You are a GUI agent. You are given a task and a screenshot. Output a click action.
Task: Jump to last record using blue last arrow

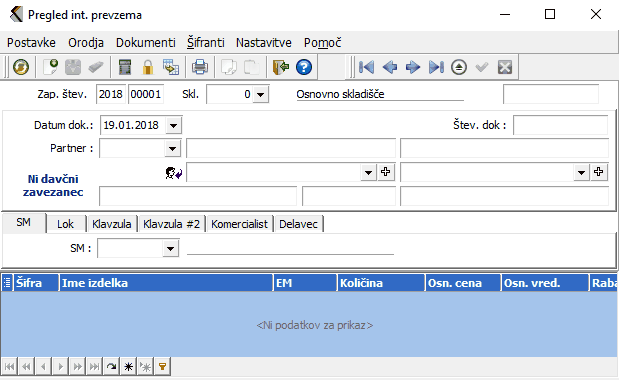tap(436, 67)
